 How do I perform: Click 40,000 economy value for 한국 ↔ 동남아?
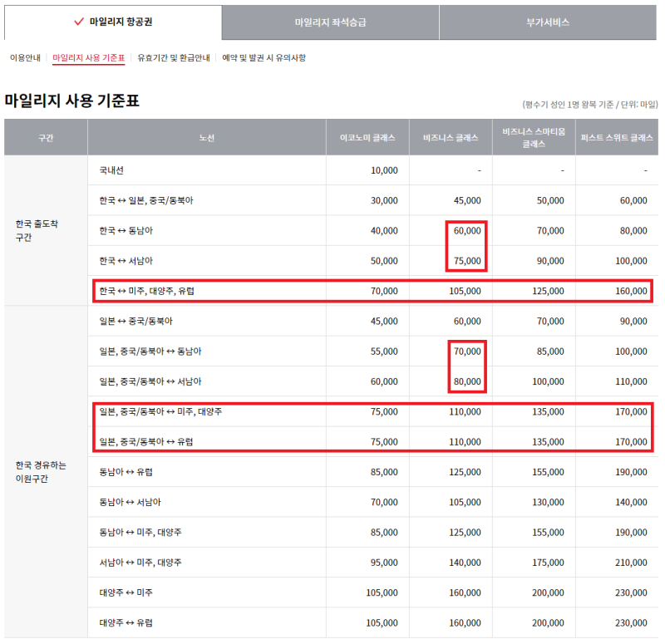click(384, 231)
